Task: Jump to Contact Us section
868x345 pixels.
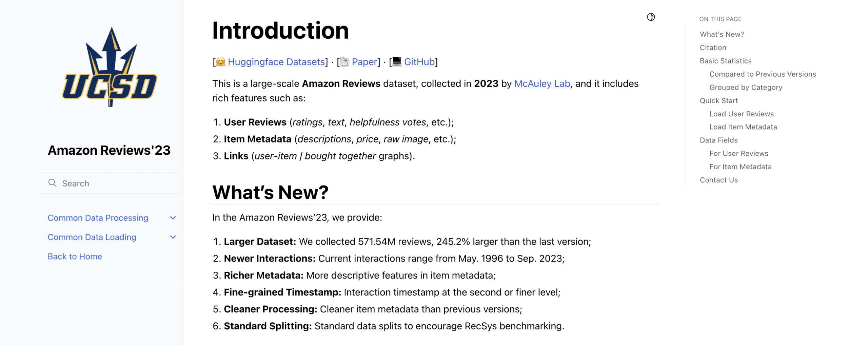Action: [x=718, y=180]
